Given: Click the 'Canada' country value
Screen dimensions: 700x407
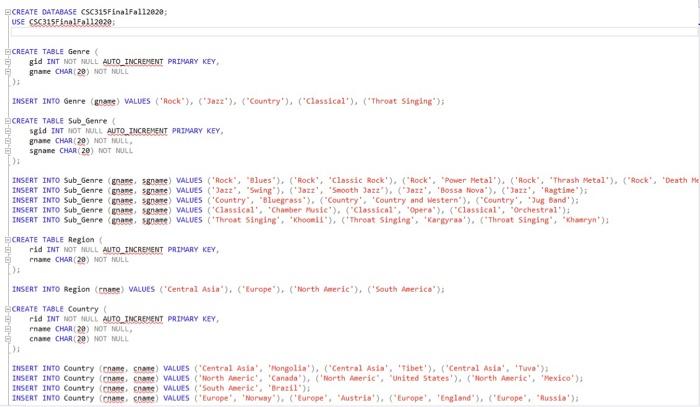Looking at the screenshot, I should 285,378.
